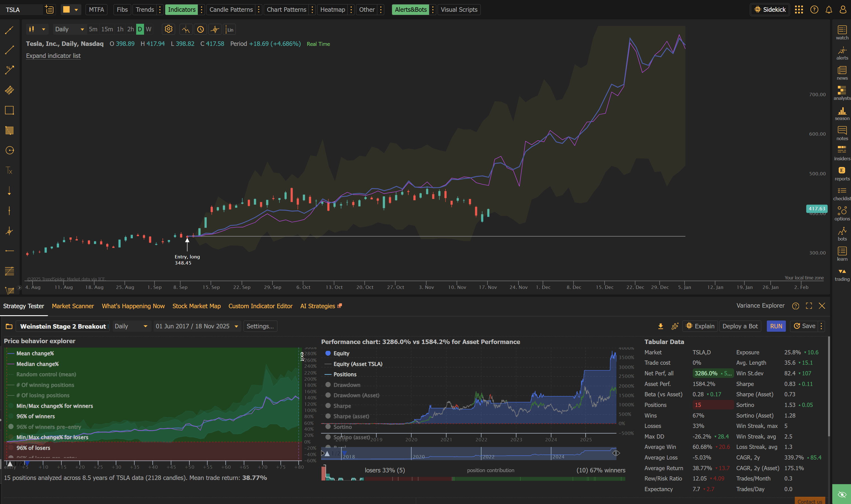The height and width of the screenshot is (504, 851).
Task: Open the learn sidebar panel
Action: click(842, 254)
